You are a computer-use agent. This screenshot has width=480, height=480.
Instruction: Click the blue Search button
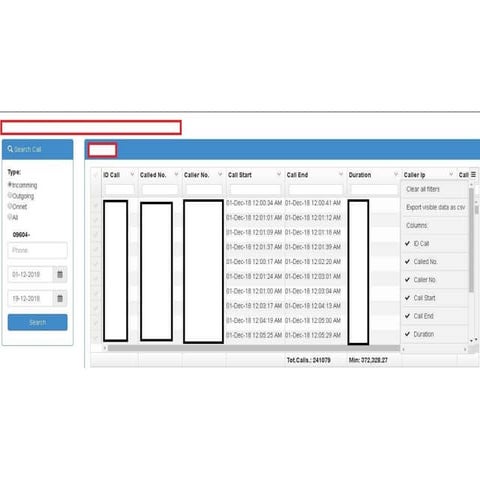37,322
